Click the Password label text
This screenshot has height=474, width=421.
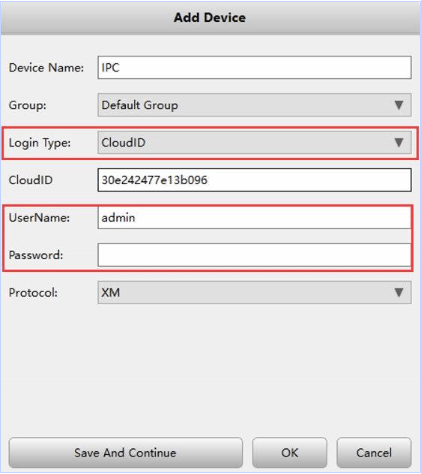pos(36,255)
